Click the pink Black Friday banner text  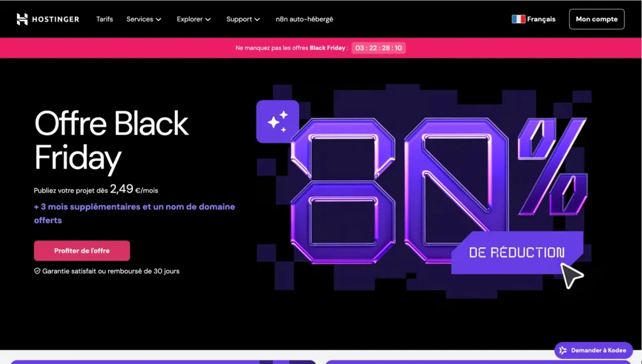click(292, 48)
